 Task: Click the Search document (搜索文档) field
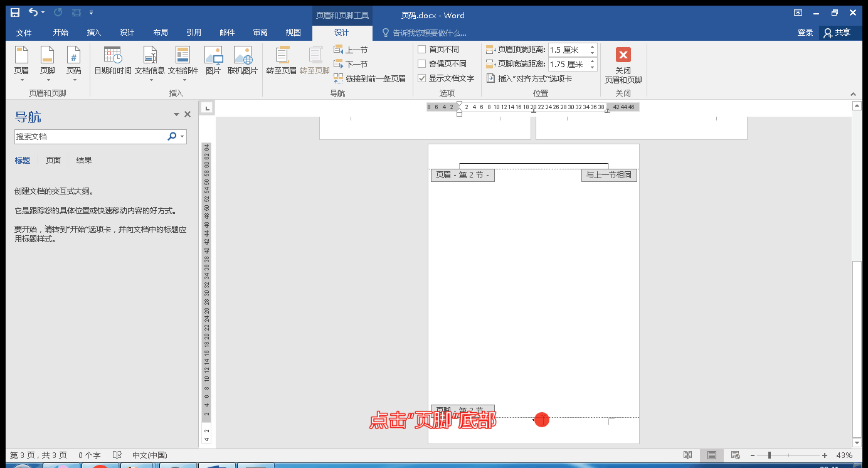point(90,136)
